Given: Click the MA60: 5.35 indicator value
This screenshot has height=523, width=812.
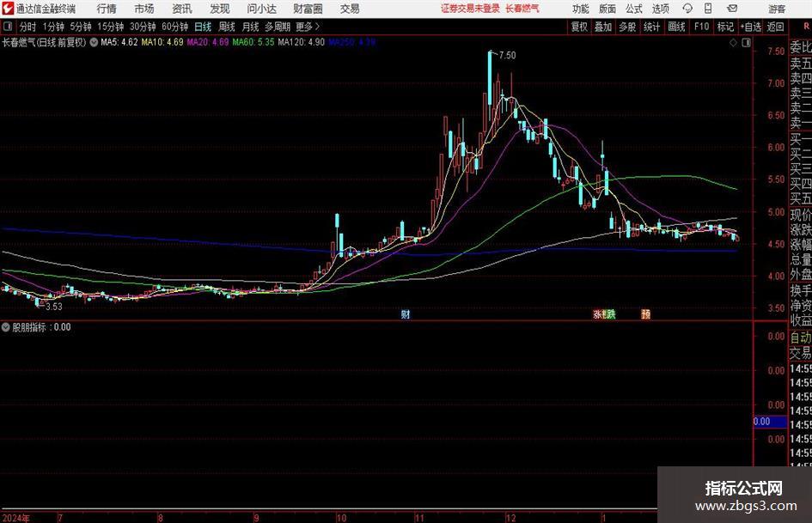Looking at the screenshot, I should coord(253,42).
